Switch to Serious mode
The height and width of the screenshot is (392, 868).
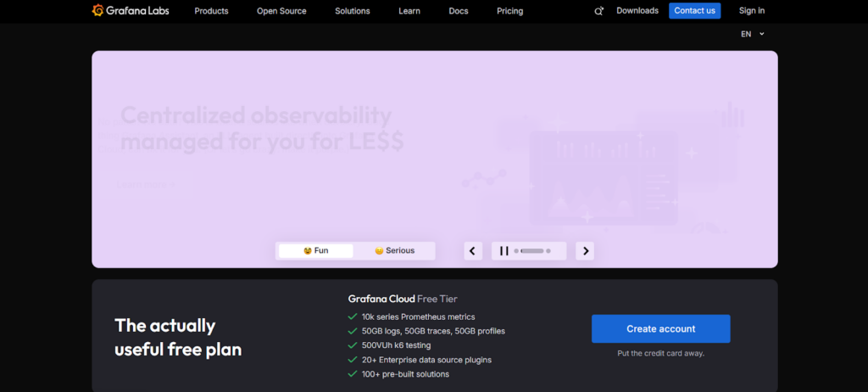(x=395, y=251)
